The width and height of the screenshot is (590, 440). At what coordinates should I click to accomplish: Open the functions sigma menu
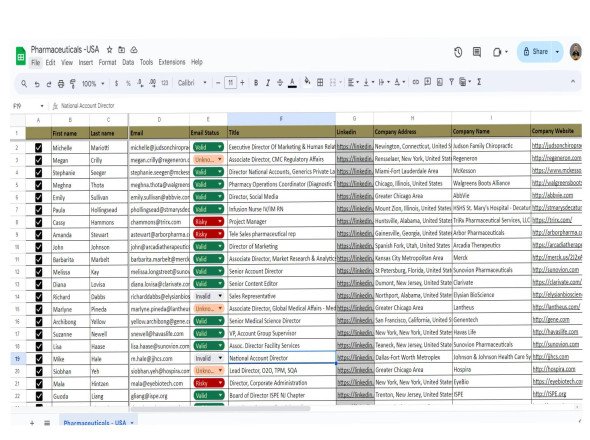[x=479, y=82]
